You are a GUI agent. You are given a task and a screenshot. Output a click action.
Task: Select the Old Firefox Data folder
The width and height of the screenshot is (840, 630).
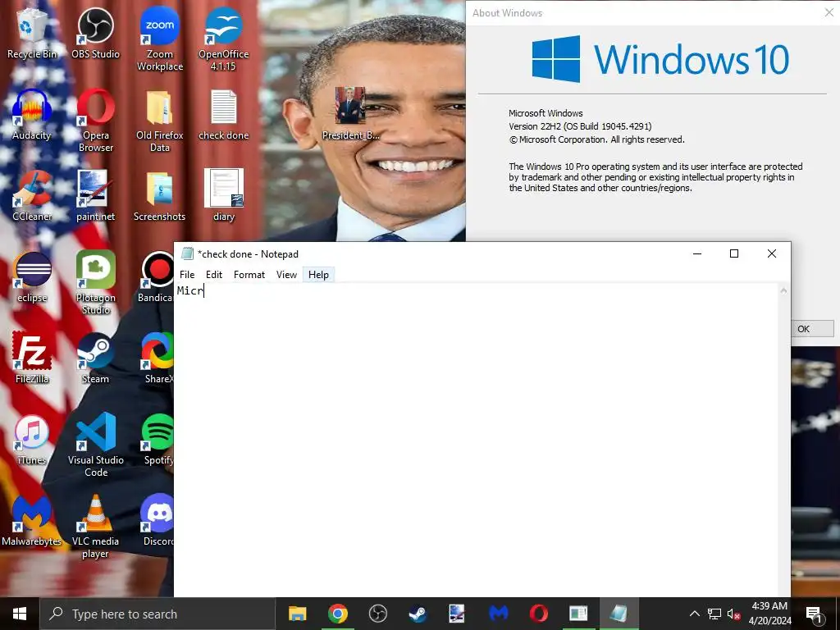160,121
